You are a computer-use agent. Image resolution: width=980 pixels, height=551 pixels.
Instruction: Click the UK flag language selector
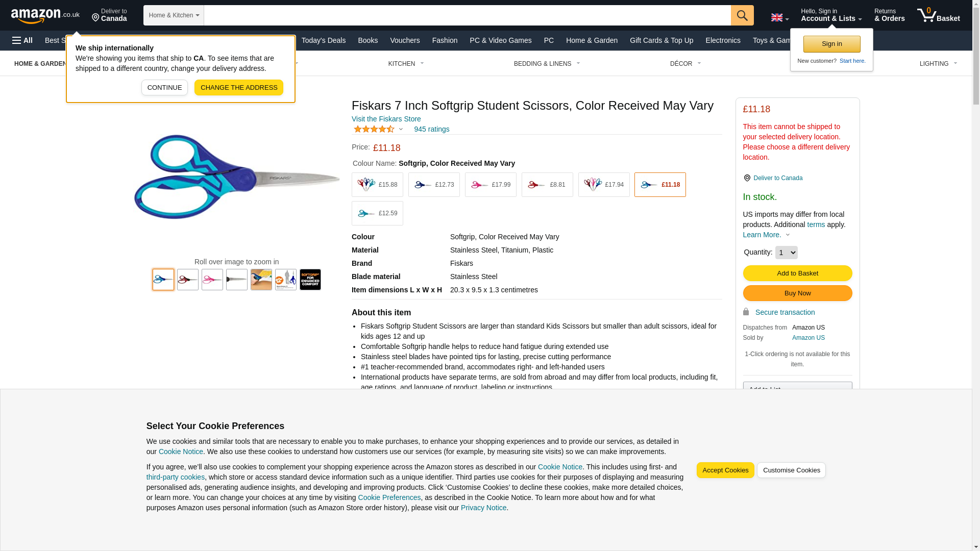779,17
